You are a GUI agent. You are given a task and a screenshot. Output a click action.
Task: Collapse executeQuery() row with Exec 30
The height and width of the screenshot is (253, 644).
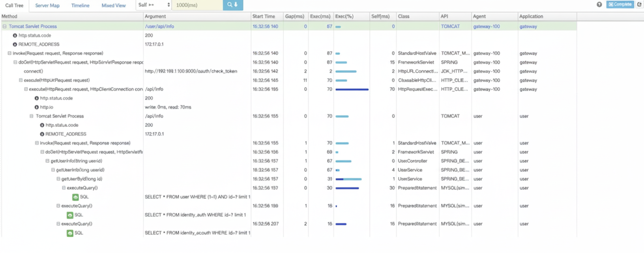[x=64, y=188]
